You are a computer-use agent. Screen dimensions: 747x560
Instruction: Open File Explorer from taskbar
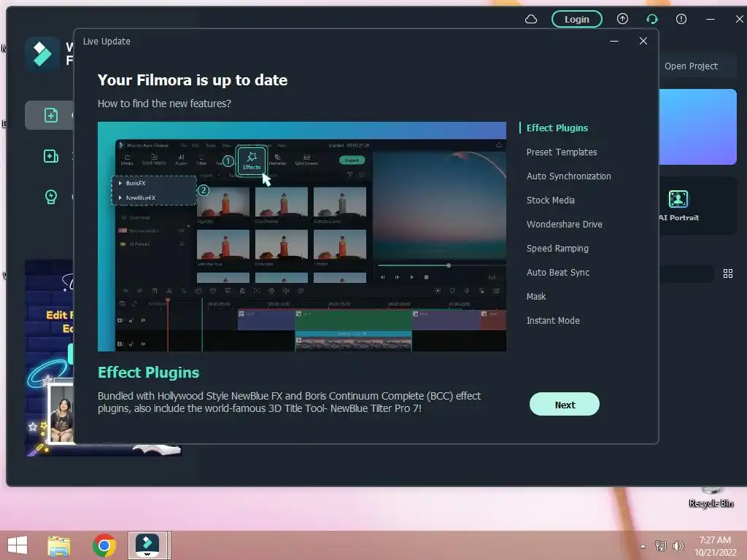point(59,545)
